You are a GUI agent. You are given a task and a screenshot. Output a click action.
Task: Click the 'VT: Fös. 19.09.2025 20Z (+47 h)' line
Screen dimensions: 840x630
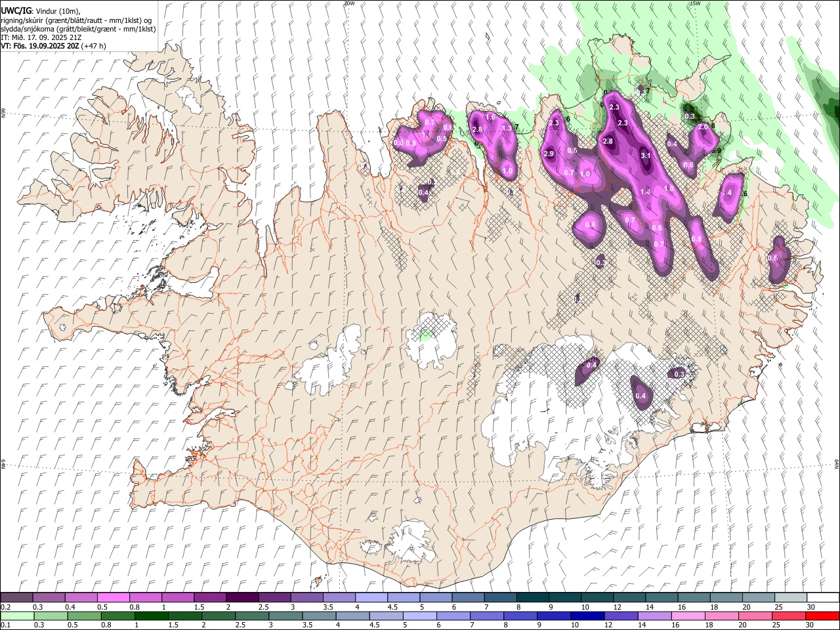click(53, 46)
